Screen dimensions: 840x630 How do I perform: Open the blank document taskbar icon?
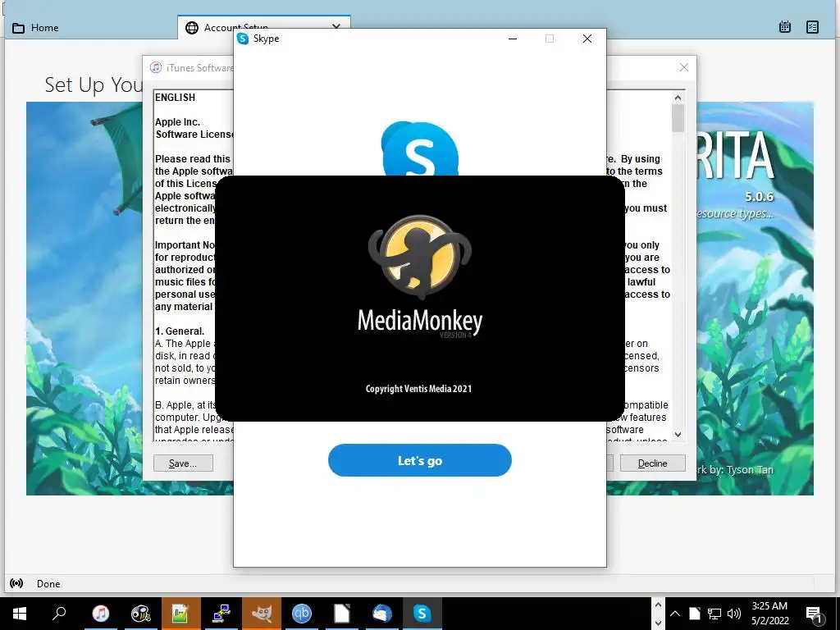tap(342, 614)
